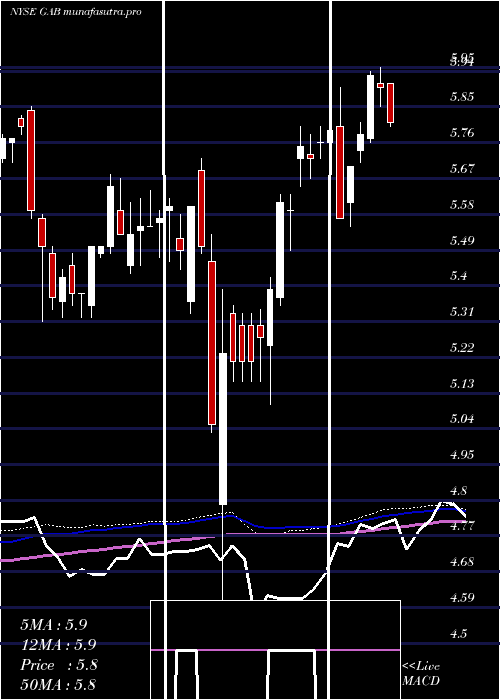This screenshot has height=700, width=500.
Task: Click the 12MA : 5.9 legend entry
Action: [58, 645]
